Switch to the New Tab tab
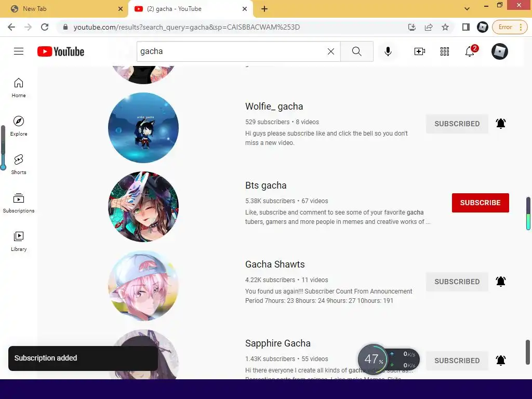 coord(64,9)
